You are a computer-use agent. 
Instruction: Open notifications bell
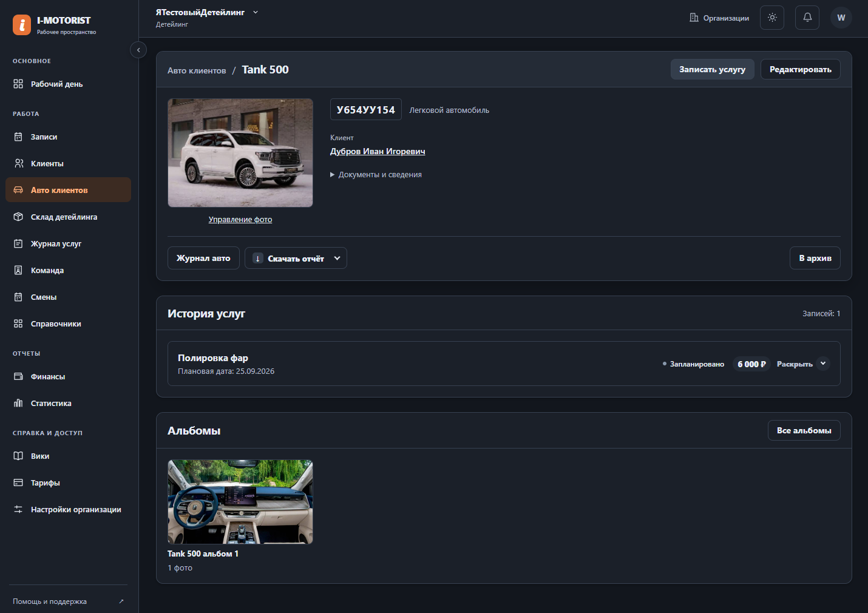click(807, 18)
